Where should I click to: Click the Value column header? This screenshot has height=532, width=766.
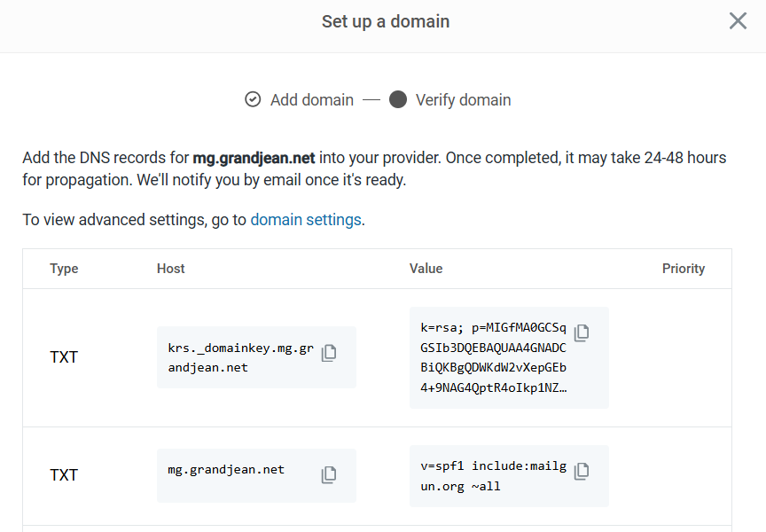426,269
